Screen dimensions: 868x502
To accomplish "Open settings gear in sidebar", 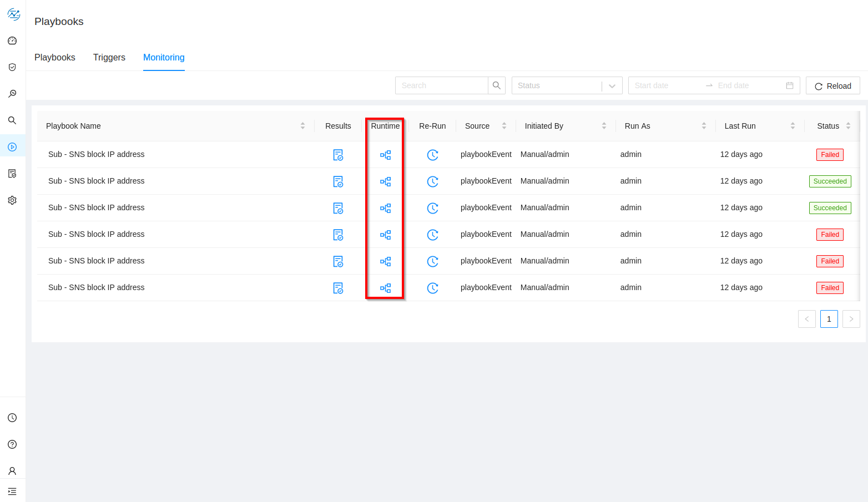I will pos(12,200).
